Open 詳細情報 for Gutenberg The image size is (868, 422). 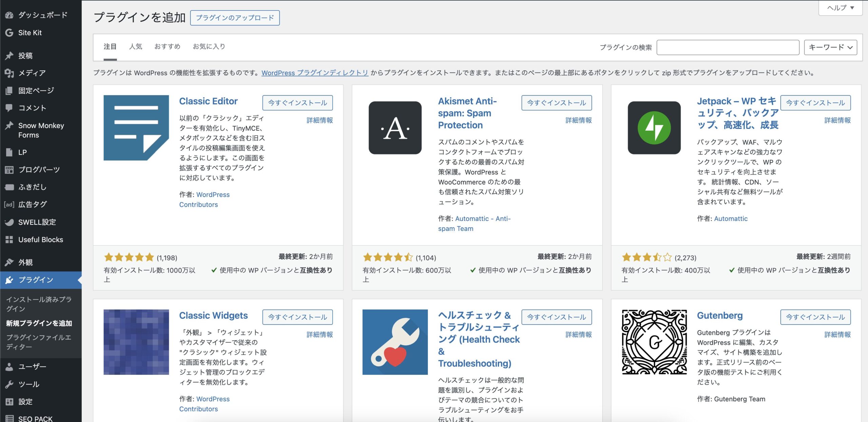click(x=837, y=335)
